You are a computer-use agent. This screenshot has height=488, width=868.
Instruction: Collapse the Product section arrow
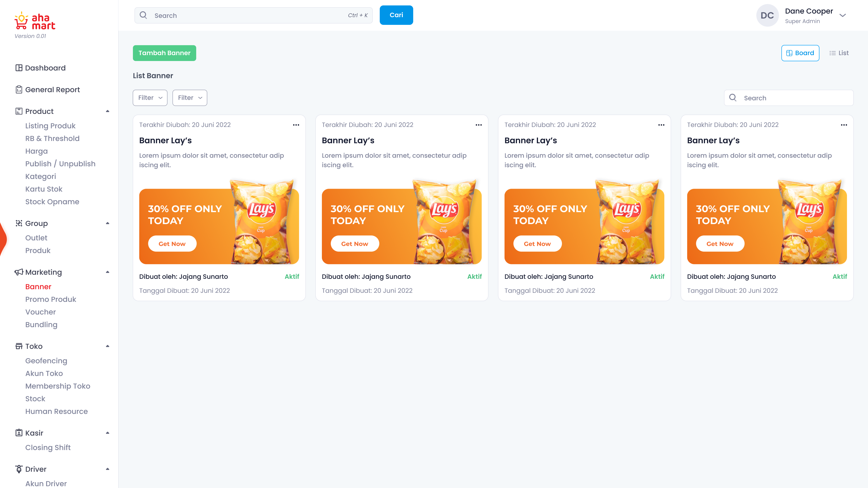pyautogui.click(x=108, y=111)
